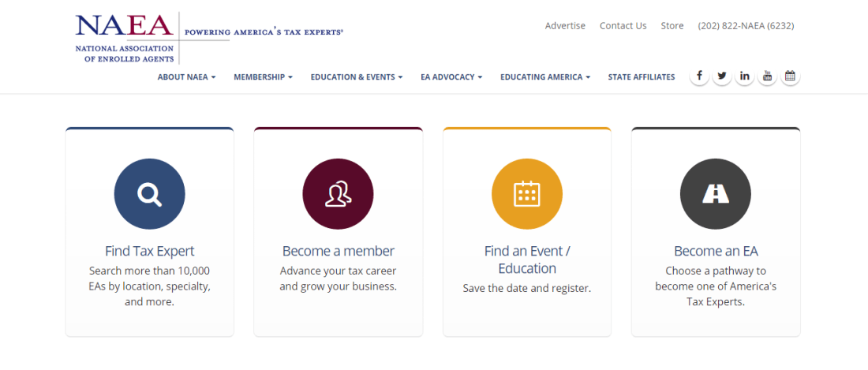Select the maroon members circle icon
Screen dimensions: 868x370
point(338,193)
